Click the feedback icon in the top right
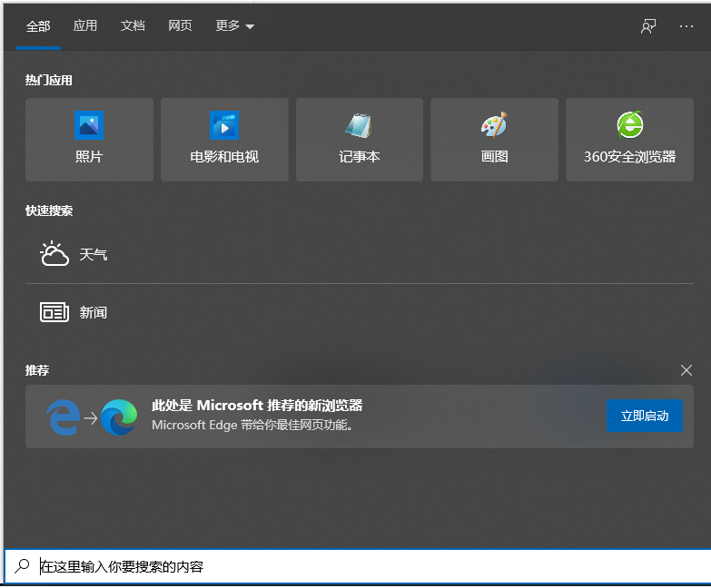 648,26
